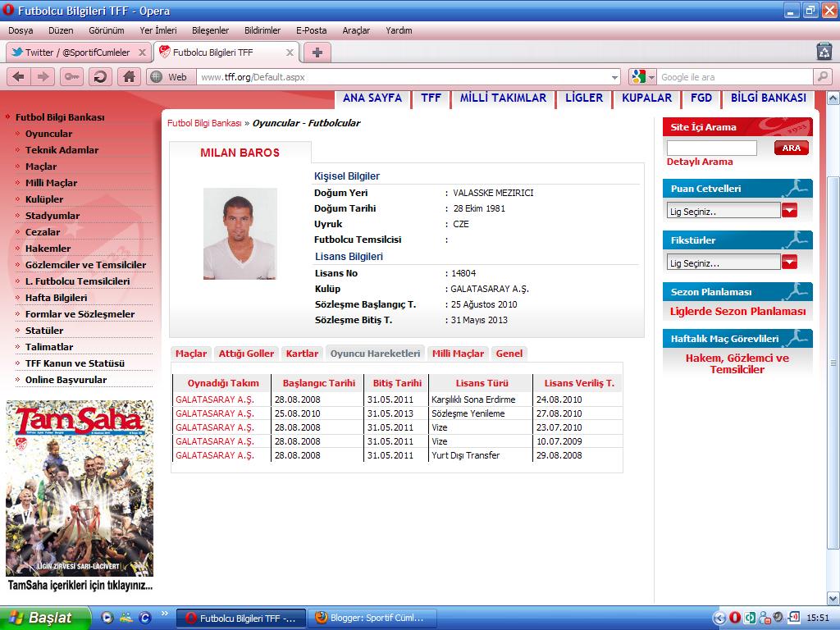Viewport: 840px width, 630px height.
Task: Click the Futbol Bilgi Bankası breadcrumb link
Action: point(204,123)
